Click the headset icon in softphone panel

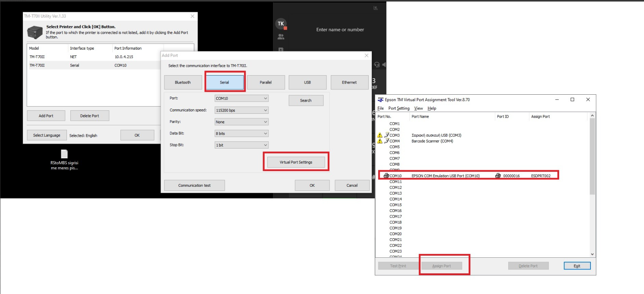point(377,65)
